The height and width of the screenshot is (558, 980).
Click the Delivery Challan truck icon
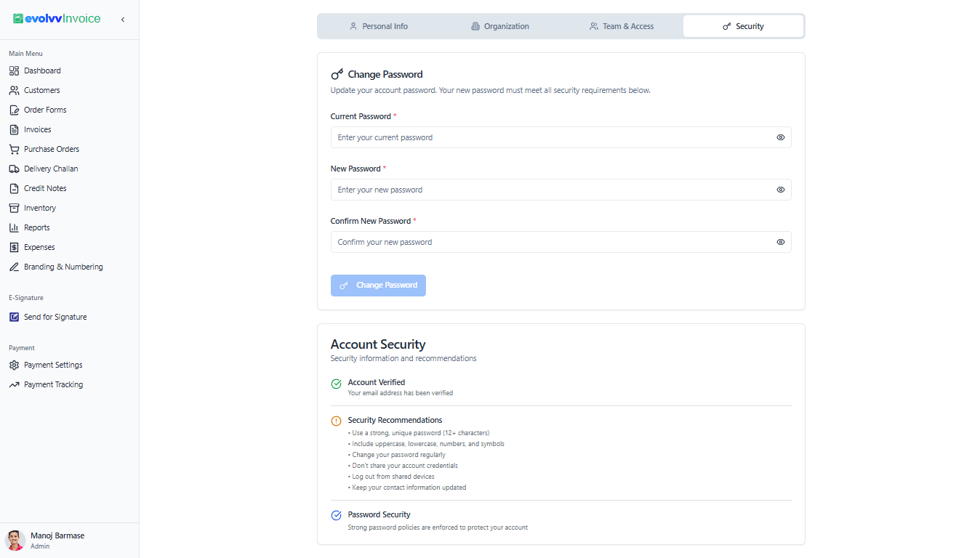pos(14,169)
